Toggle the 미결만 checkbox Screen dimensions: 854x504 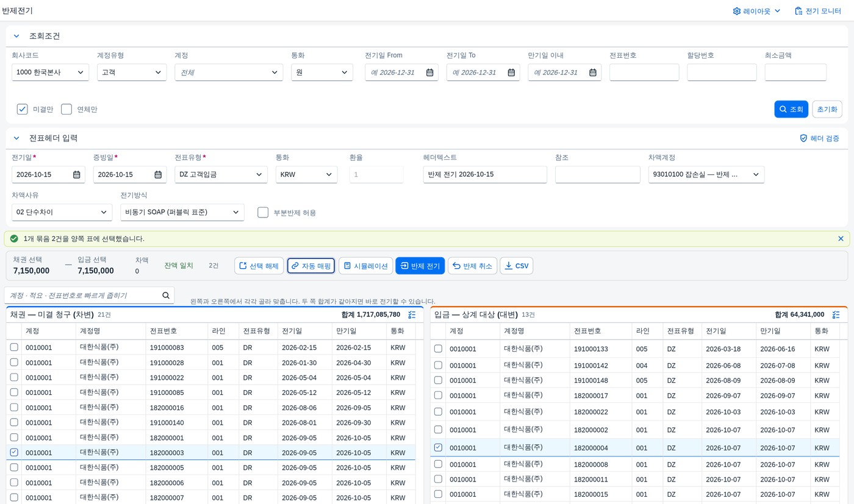23,109
